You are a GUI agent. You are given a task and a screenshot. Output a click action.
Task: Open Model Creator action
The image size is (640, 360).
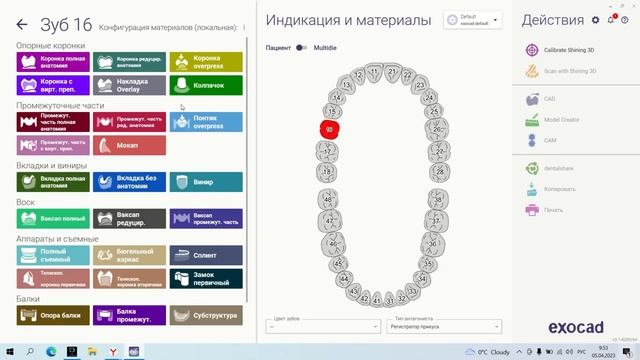[x=552, y=120]
